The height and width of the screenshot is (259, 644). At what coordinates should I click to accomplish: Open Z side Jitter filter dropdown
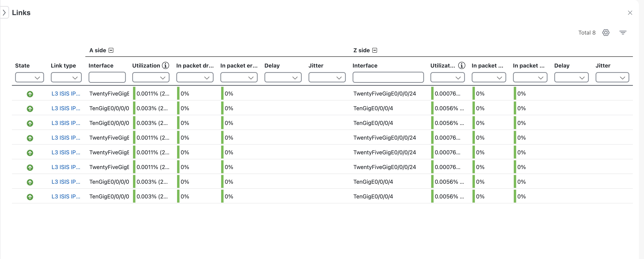point(612,78)
